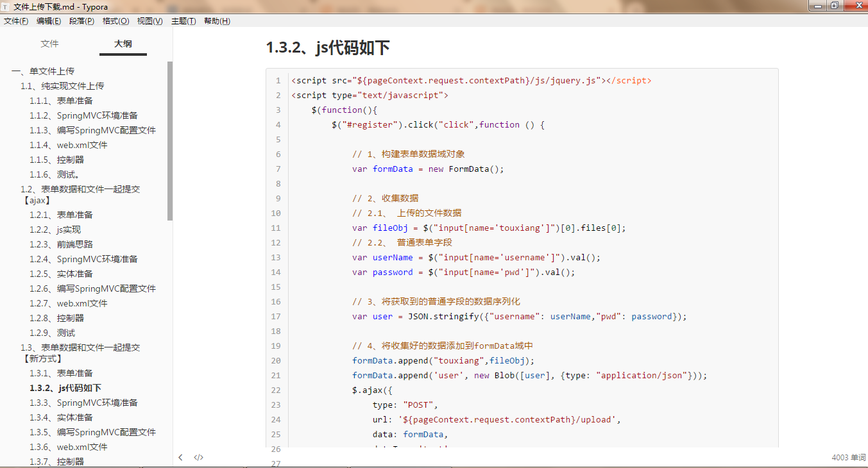
Task: Jump to outline heading 一、单文件上传
Action: tap(43, 71)
